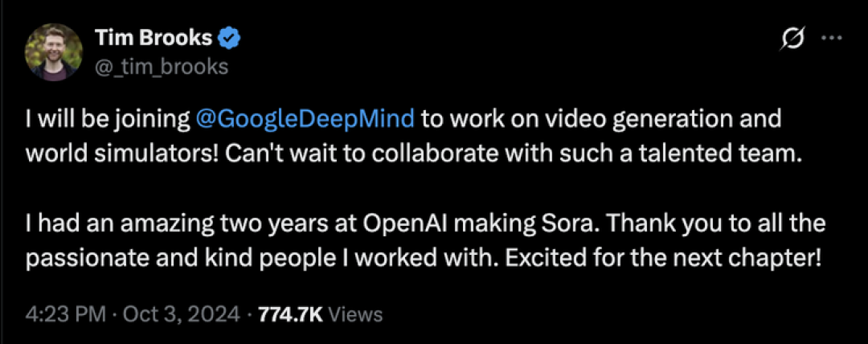Click the Oct 3, 2024 date
Viewport: 868px width, 344px height.
click(x=181, y=314)
